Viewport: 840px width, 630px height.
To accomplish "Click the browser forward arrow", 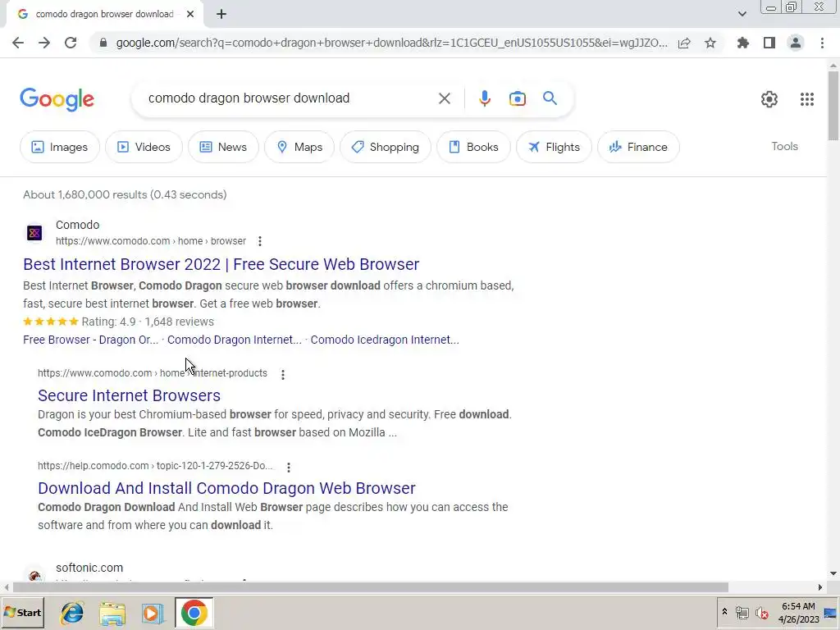I will 44,43.
